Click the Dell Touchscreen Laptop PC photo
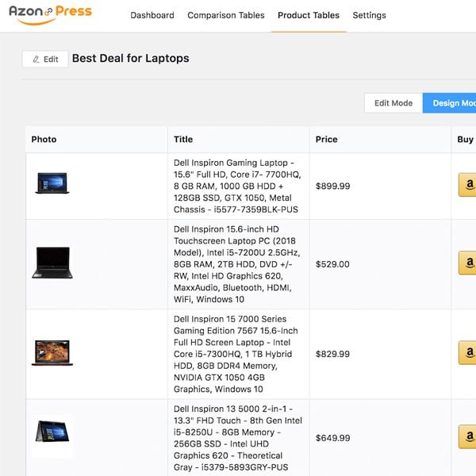 (x=52, y=263)
